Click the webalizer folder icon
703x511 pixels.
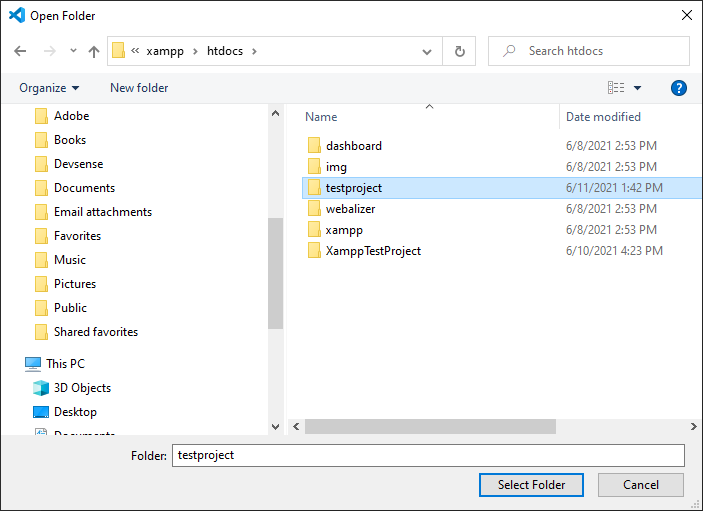click(314, 209)
